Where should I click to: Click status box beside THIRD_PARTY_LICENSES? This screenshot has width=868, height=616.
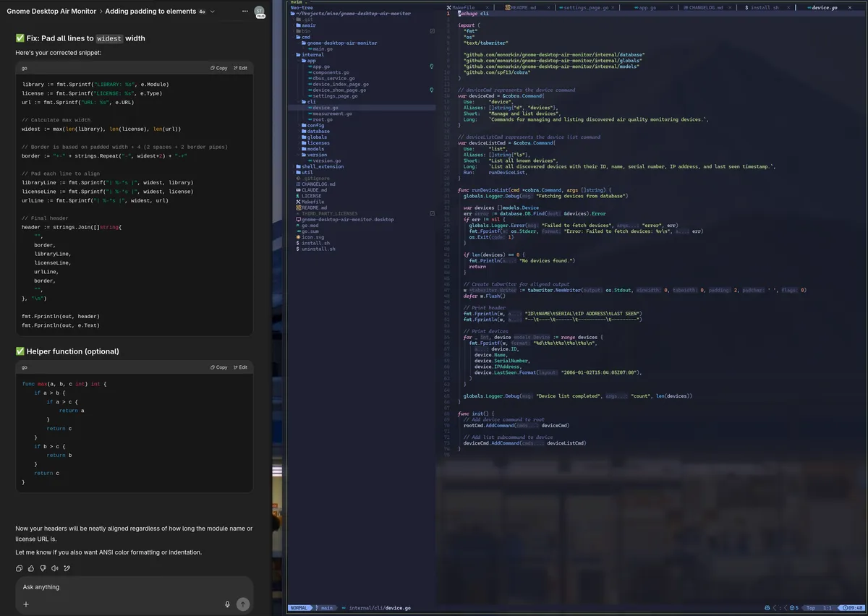pos(432,213)
